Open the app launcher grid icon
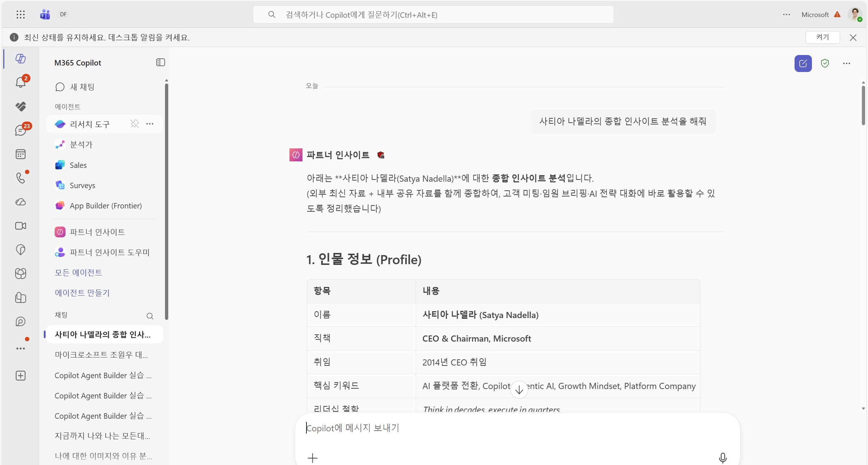 pyautogui.click(x=21, y=14)
